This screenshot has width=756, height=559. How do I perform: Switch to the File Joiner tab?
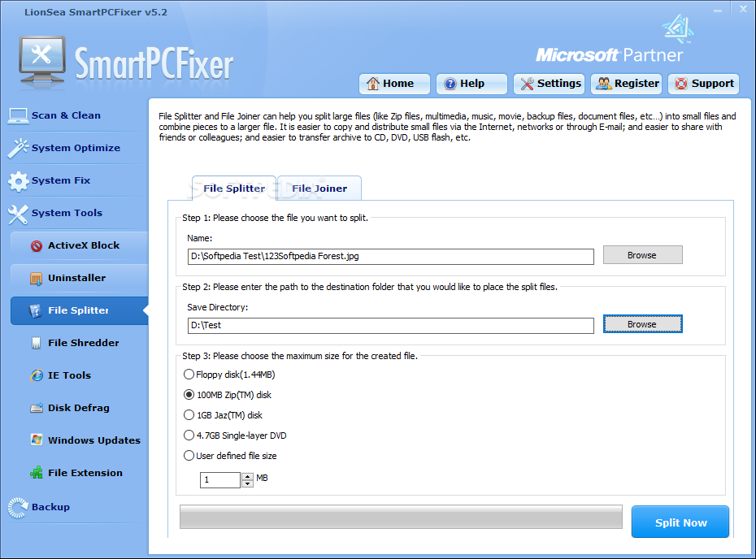[x=319, y=188]
